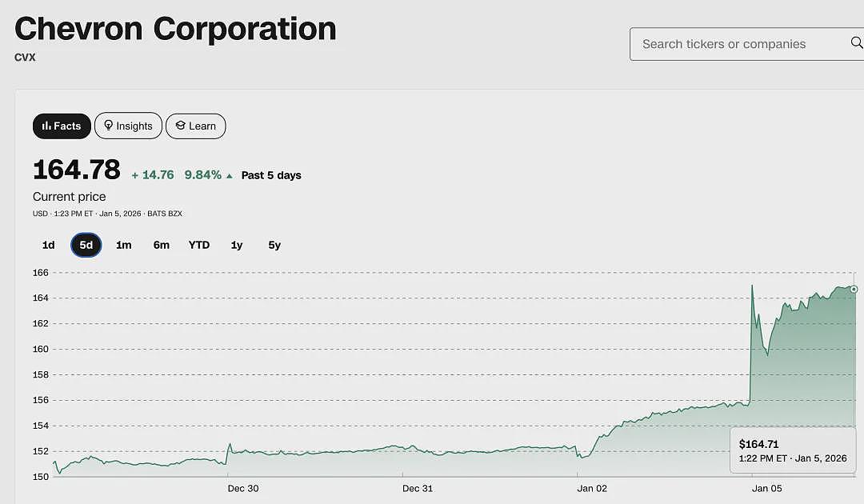Click the 152 y-axis label

click(41, 452)
